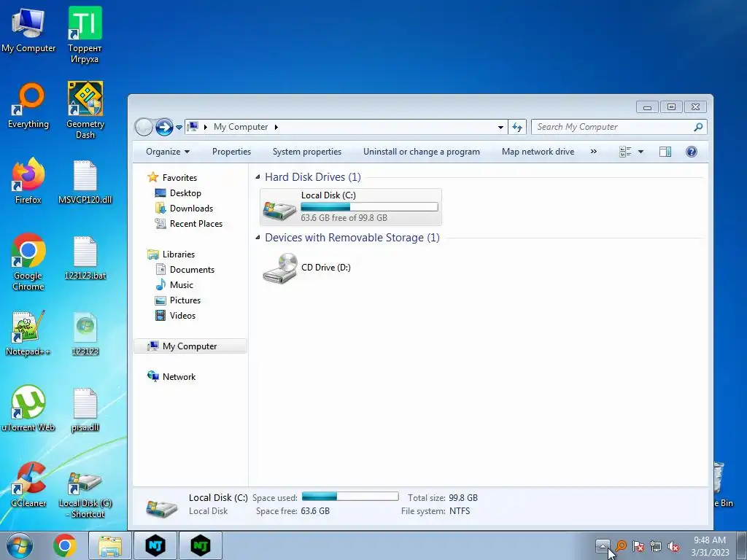Image resolution: width=747 pixels, height=560 pixels.
Task: Toggle the preview pane button
Action: (665, 152)
